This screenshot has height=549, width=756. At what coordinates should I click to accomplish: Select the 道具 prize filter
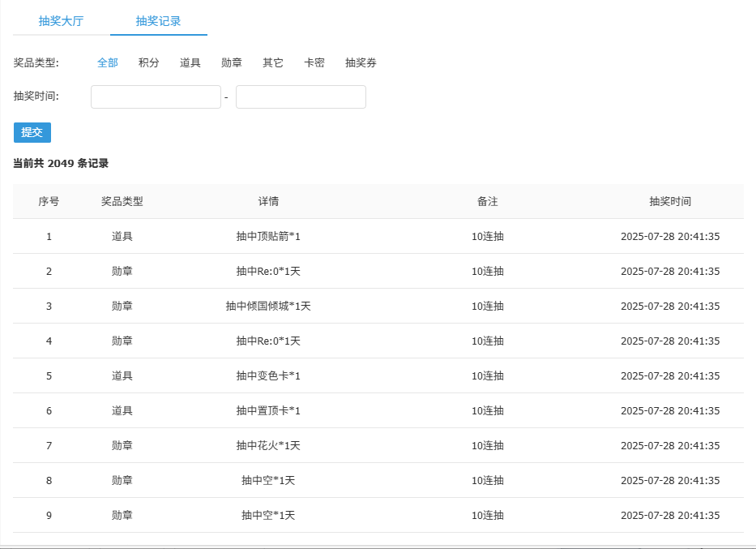(190, 62)
